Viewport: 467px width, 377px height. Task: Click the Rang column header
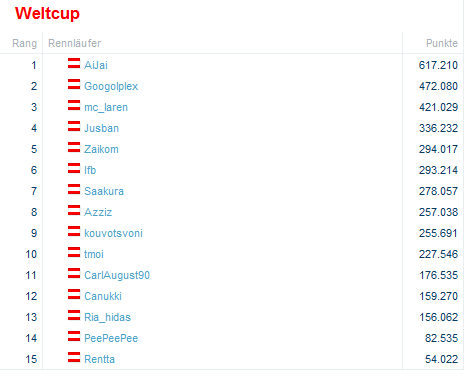pyautogui.click(x=24, y=44)
